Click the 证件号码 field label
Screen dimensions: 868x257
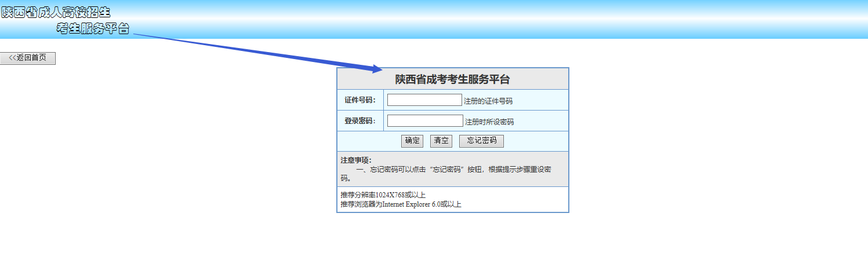tap(360, 100)
